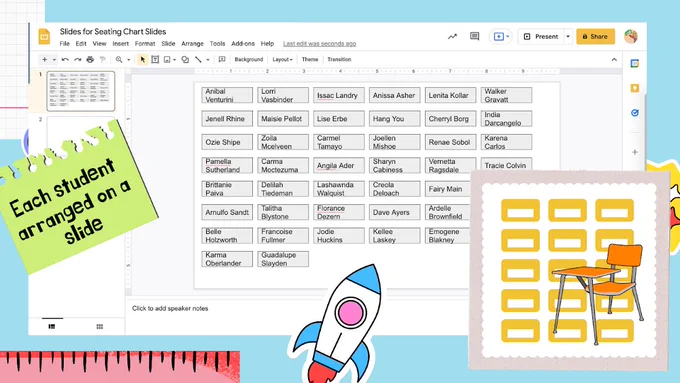Get add-ons with the side panel plus

click(x=634, y=152)
